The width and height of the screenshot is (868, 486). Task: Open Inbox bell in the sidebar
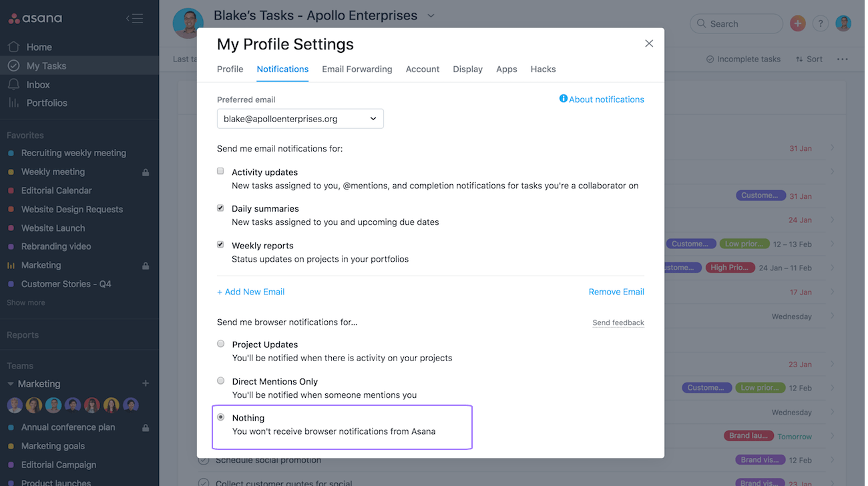coord(13,84)
